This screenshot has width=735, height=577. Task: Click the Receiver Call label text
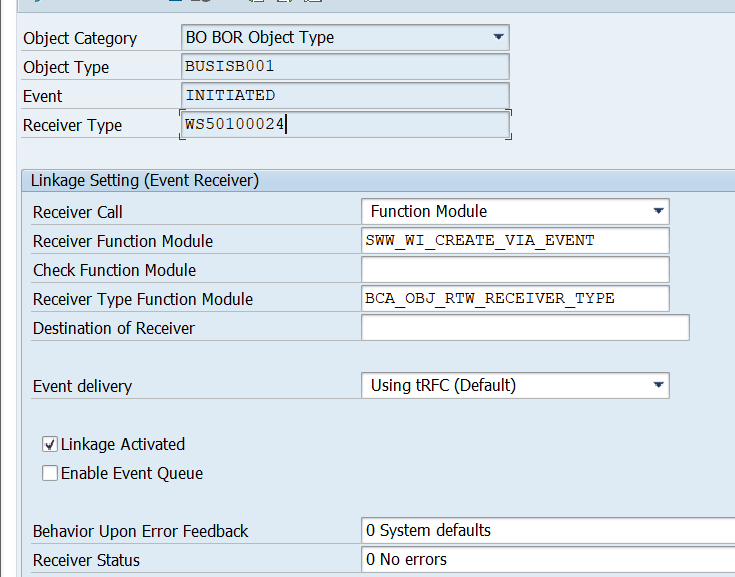coord(78,213)
